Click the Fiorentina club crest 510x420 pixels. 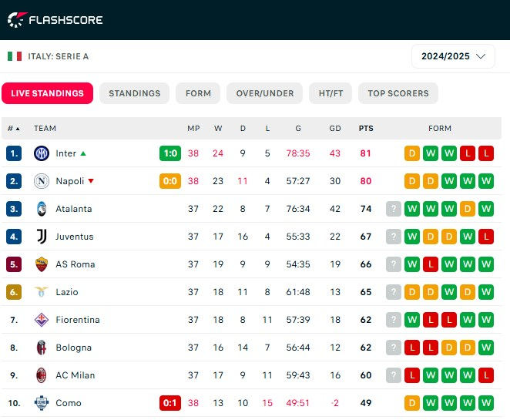42,320
